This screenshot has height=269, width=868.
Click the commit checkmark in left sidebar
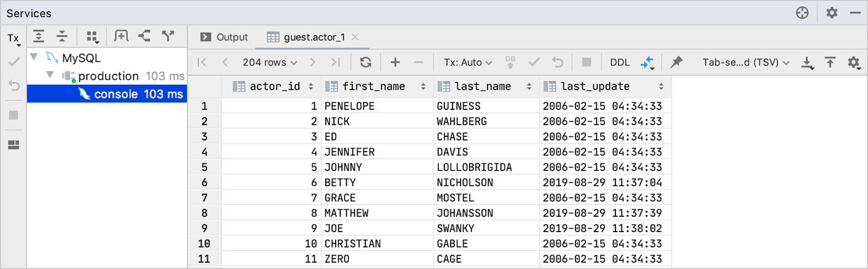point(14,62)
